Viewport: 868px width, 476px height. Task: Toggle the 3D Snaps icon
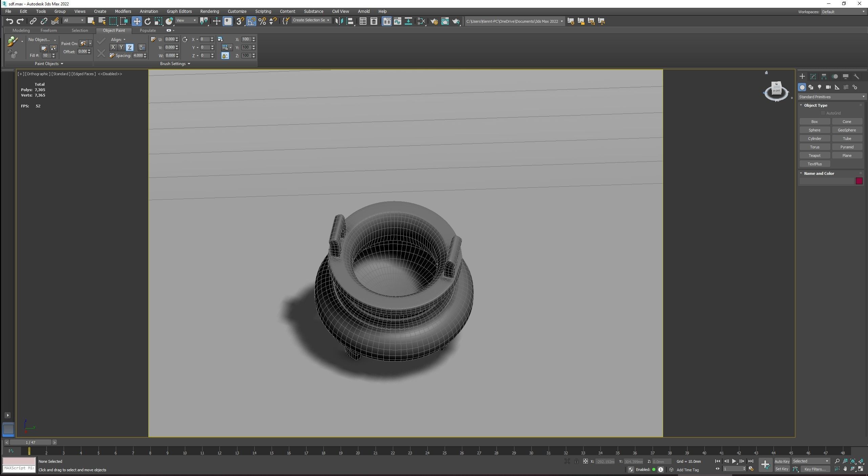click(240, 21)
